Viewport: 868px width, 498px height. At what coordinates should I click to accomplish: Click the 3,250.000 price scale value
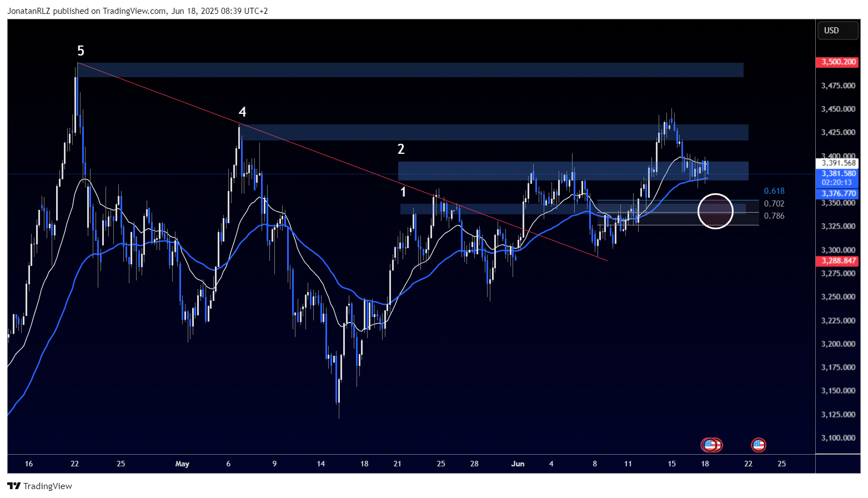[x=838, y=296]
